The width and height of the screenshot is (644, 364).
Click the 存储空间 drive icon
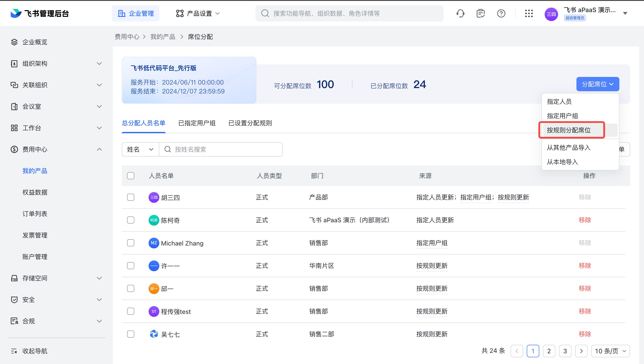14,278
